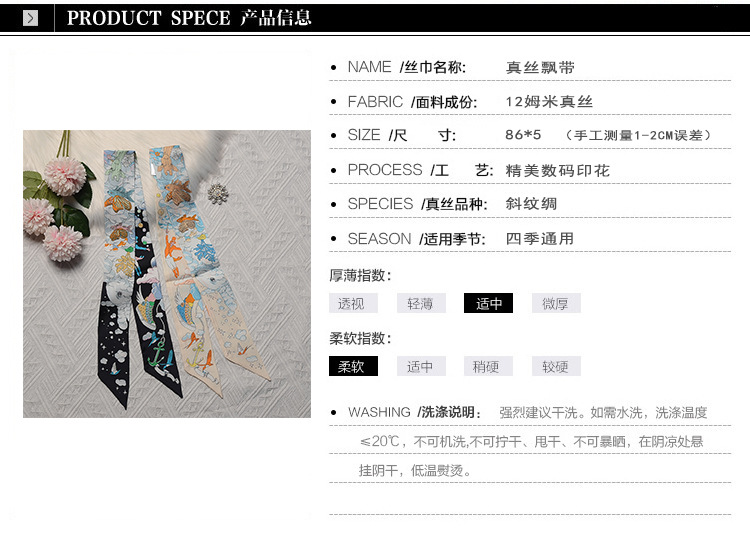Click the 12姆米真丝 fabric value
Viewport: 750px width, 551px height.
549,101
